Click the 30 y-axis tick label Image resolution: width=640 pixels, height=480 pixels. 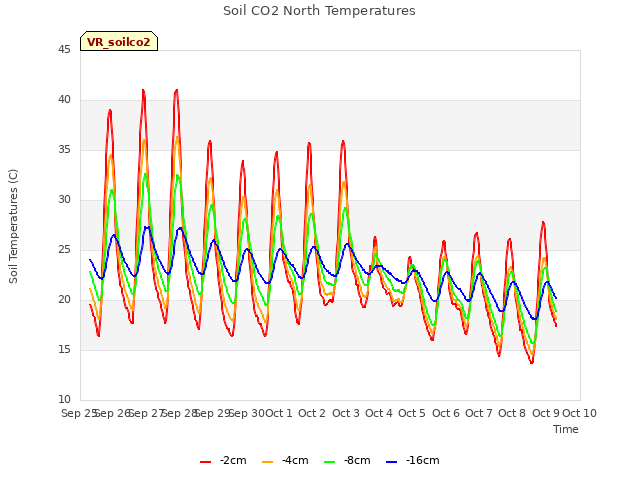(x=64, y=199)
